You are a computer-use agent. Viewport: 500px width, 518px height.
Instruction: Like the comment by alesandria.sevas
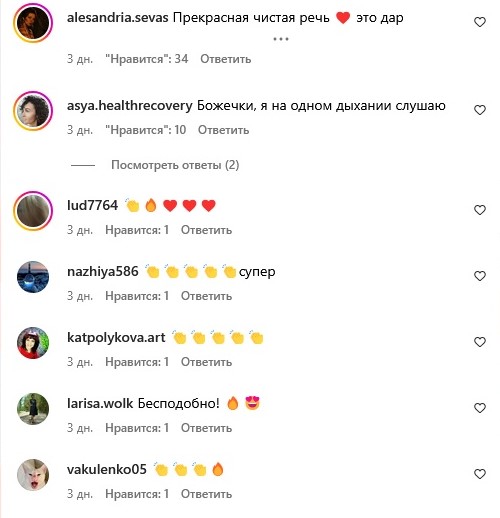[480, 22]
